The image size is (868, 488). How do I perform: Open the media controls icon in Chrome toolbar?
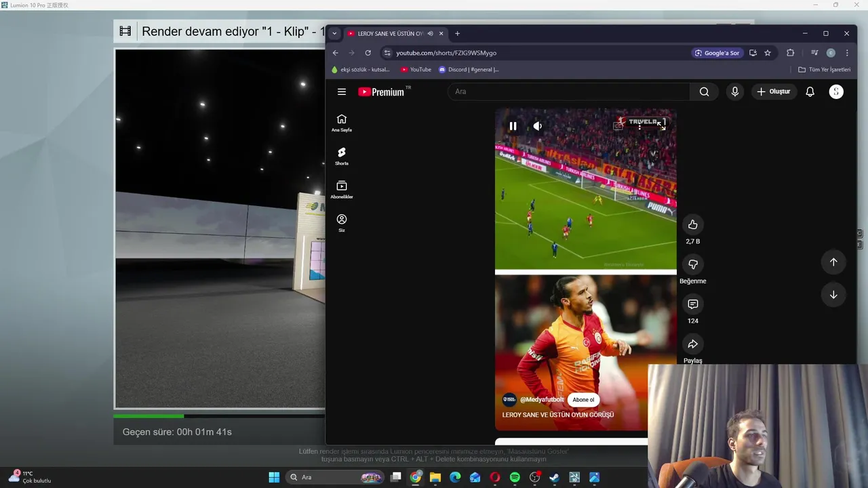814,53
